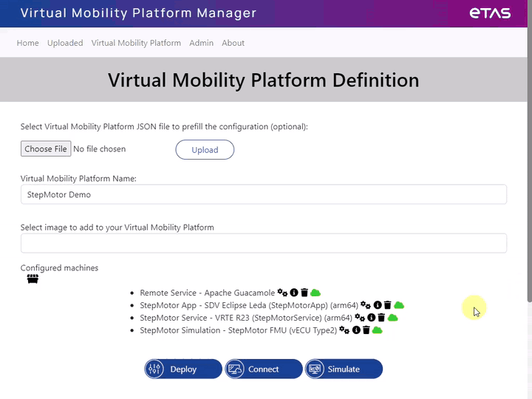
Task: Delete StepMotor App machine with trash icon
Action: pyautogui.click(x=387, y=304)
